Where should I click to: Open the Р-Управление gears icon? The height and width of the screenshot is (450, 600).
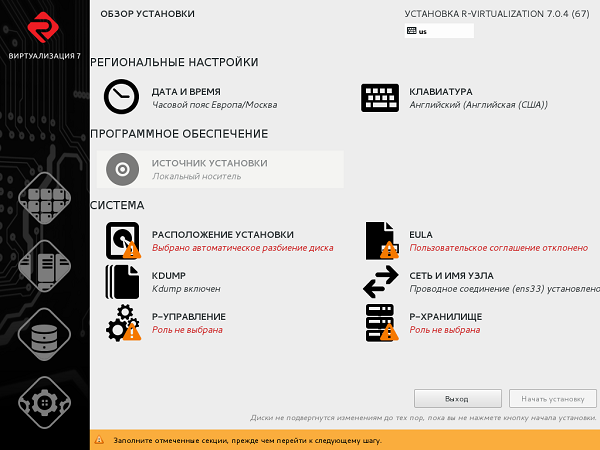[123, 323]
